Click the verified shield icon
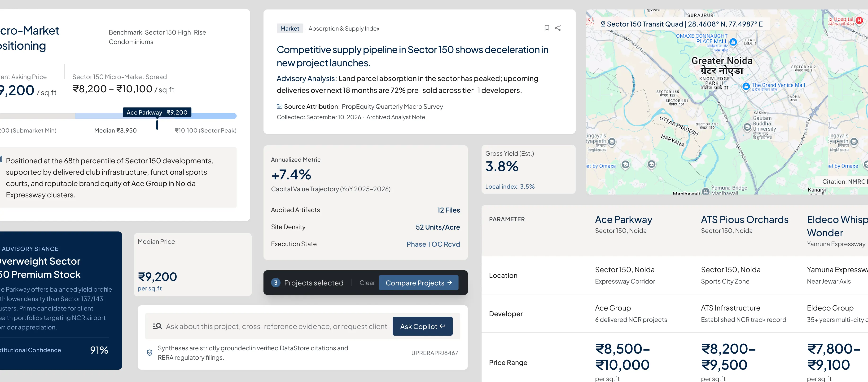Screen dimensions: 868x382 150,353
